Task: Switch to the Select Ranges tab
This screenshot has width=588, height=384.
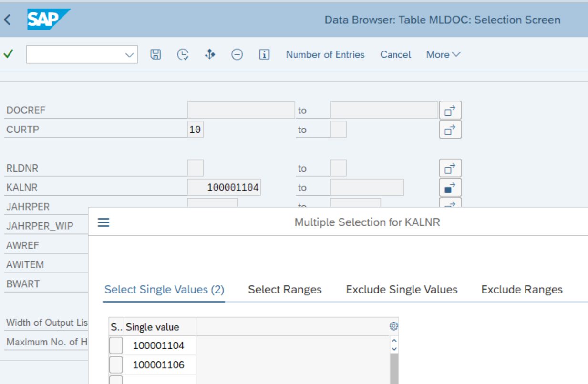Action: click(285, 290)
